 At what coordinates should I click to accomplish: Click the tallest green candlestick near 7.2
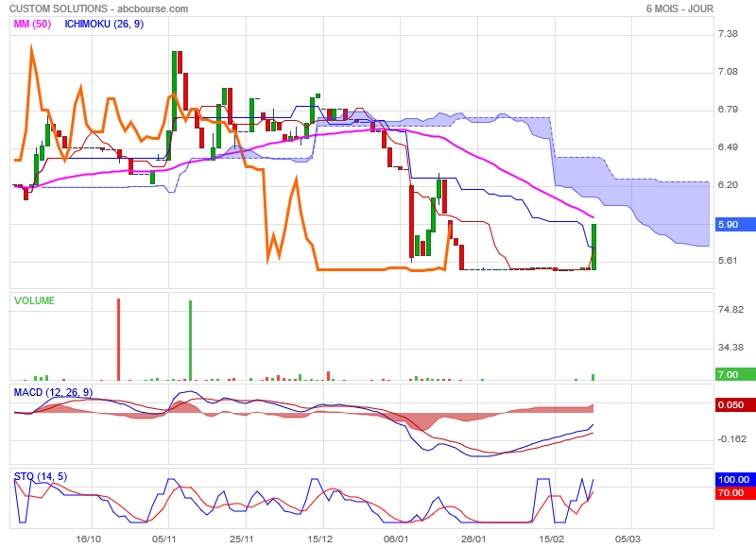click(x=174, y=91)
